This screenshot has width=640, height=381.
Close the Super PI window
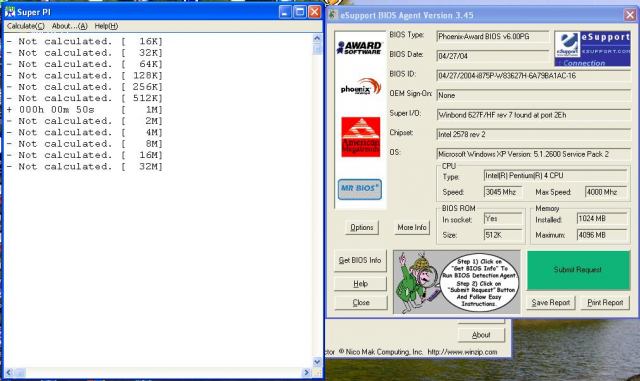tap(314, 12)
